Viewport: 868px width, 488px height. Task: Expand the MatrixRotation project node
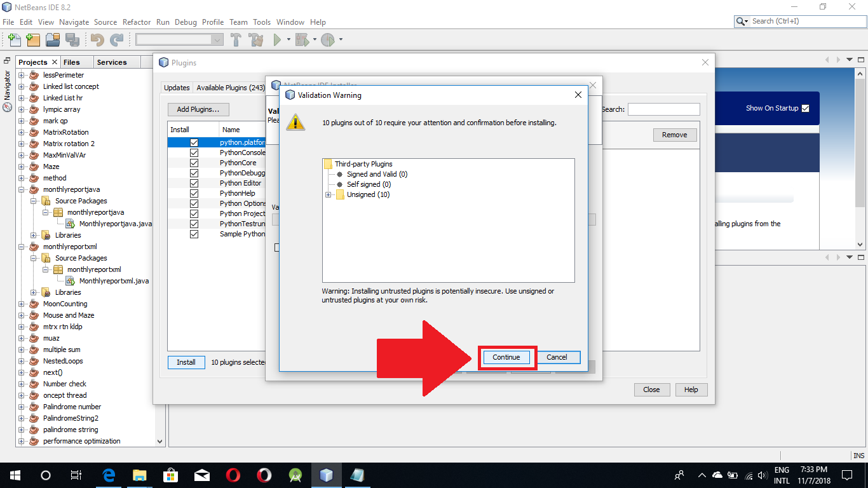click(x=21, y=132)
